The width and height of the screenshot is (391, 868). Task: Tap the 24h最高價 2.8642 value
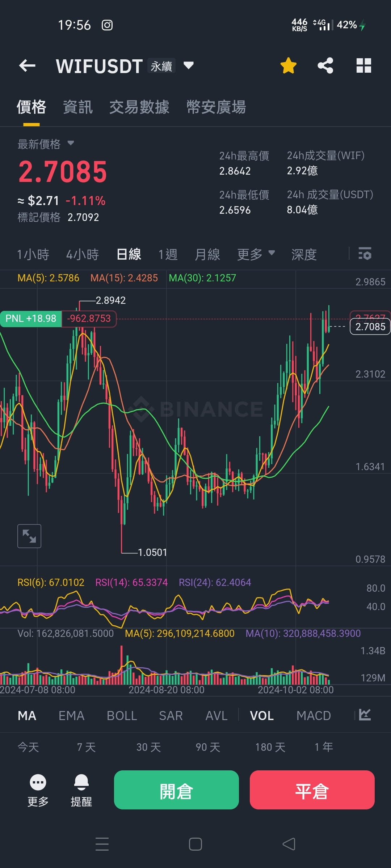[x=235, y=171]
